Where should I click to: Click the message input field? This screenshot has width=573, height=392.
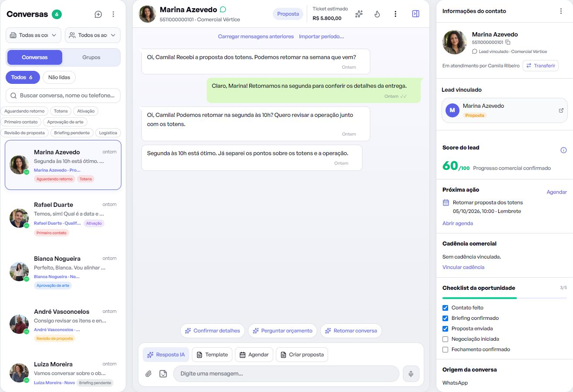(286, 374)
